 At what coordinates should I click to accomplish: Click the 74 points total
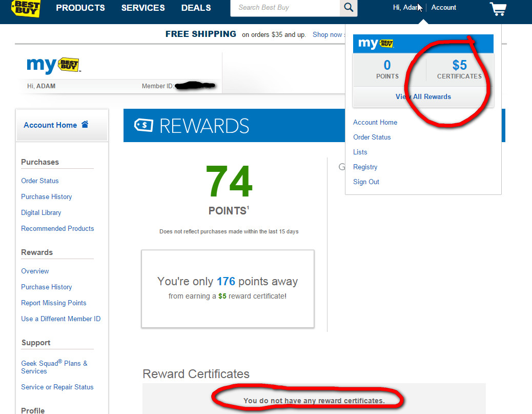click(229, 181)
